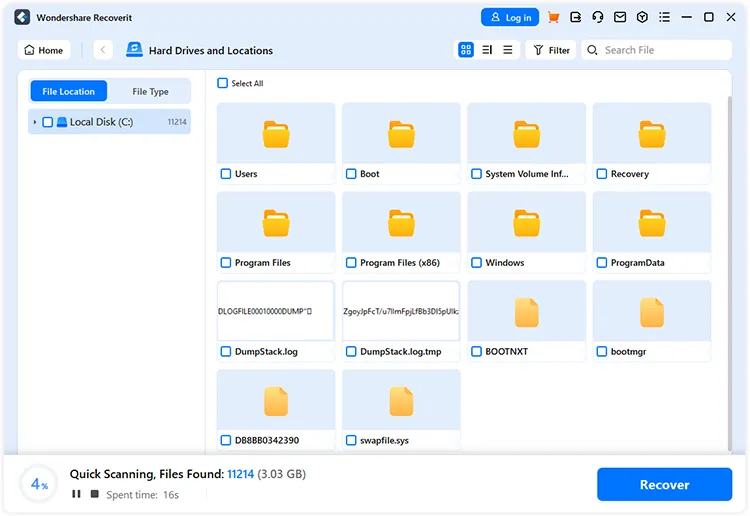Open the Program Files folder icon
This screenshot has width=750, height=516.
[x=276, y=223]
